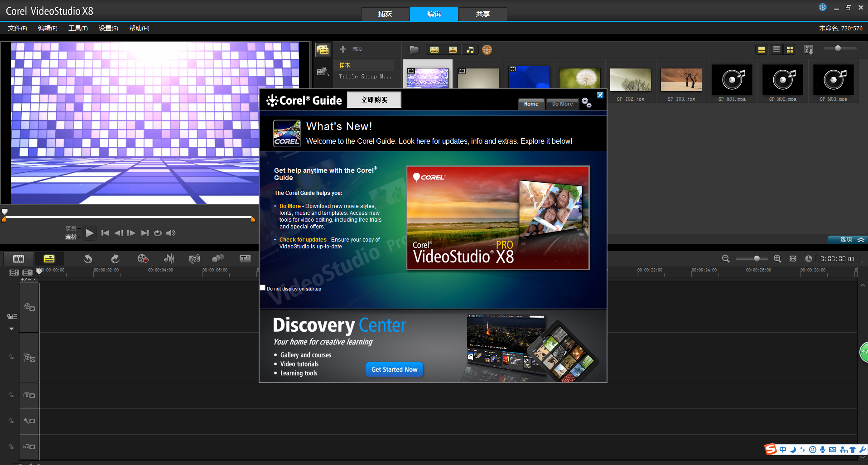This screenshot has height=465, width=868.
Task: Show audio files filter in the library
Action: (x=470, y=50)
